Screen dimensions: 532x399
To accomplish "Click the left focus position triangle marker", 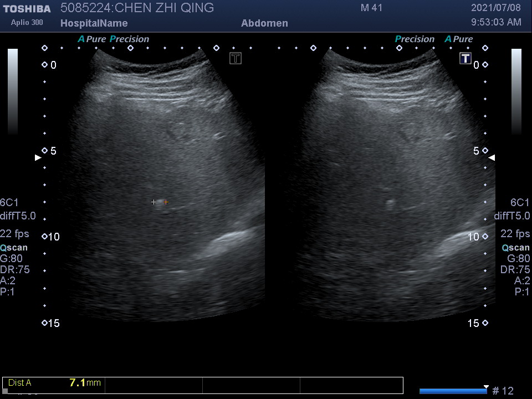I will [x=38, y=158].
